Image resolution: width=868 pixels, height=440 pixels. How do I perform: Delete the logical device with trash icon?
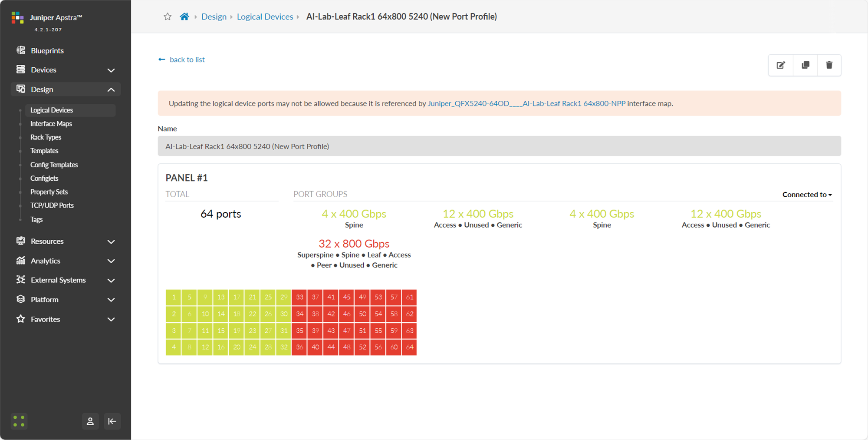(x=829, y=65)
